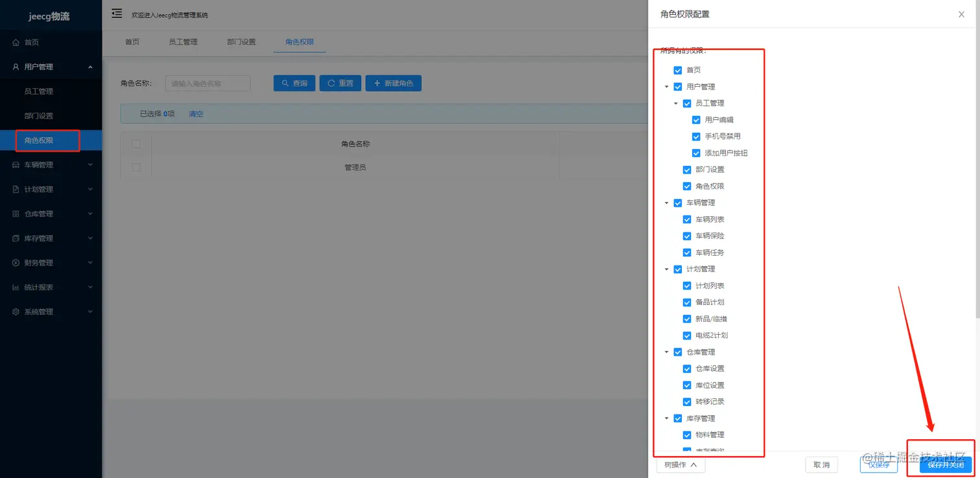Image resolution: width=980 pixels, height=478 pixels.
Task: Select 角色权限 in the sidebar submenu
Action: pos(51,141)
